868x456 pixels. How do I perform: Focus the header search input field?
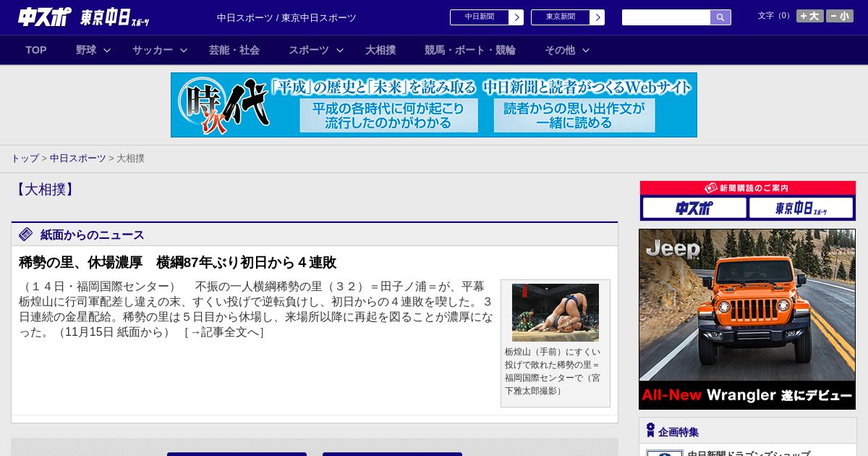coord(666,17)
